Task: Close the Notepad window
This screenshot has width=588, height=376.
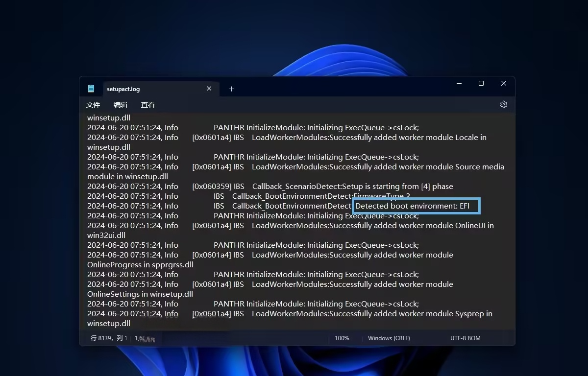Action: [503, 84]
